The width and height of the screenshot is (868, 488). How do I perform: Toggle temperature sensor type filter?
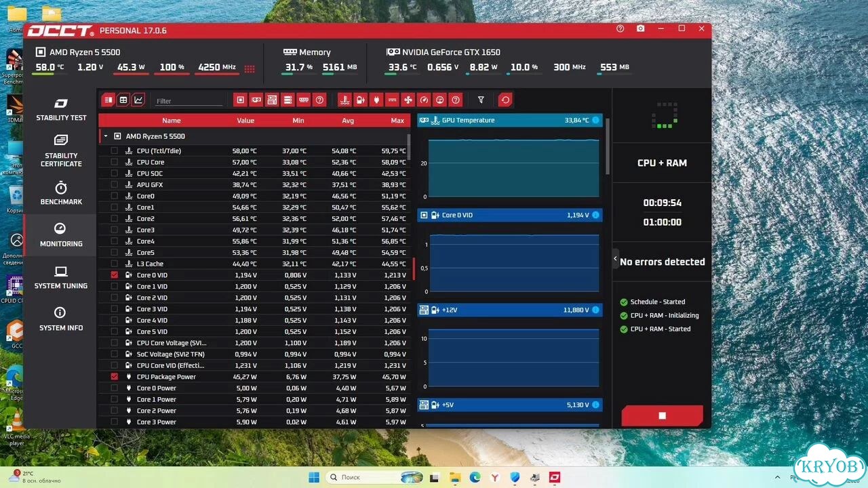pos(344,100)
